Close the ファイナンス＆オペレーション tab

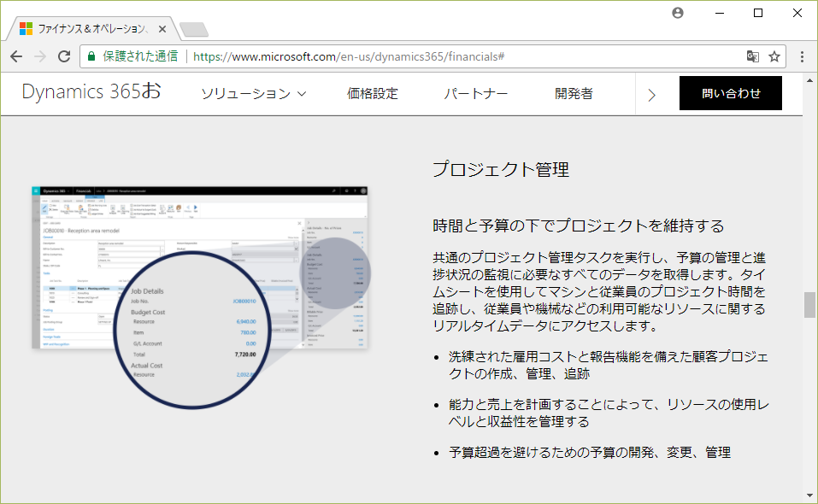click(162, 29)
